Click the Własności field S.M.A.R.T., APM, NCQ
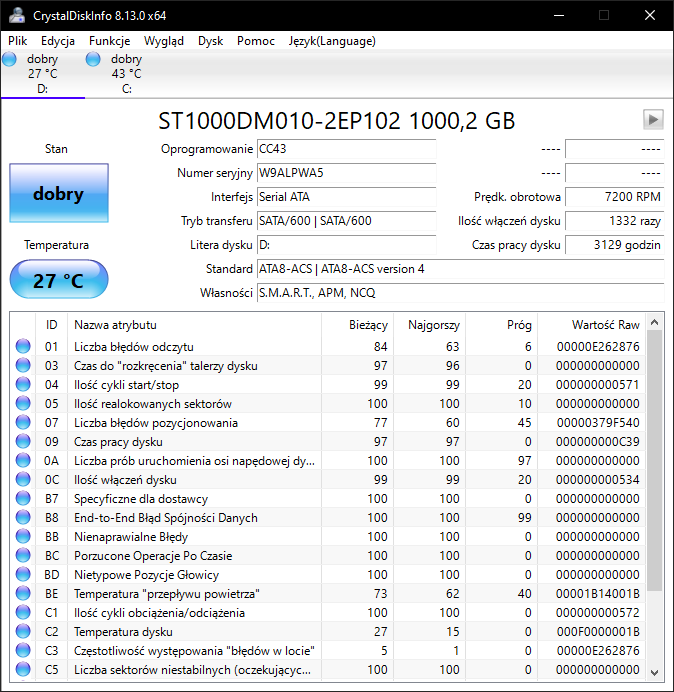This screenshot has width=674, height=692. click(460, 293)
